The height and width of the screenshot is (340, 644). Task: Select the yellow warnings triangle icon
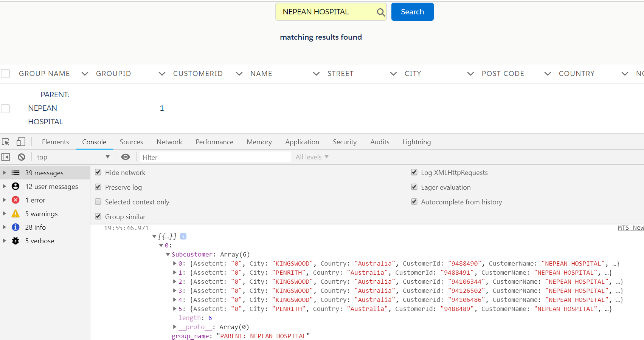[x=16, y=214]
